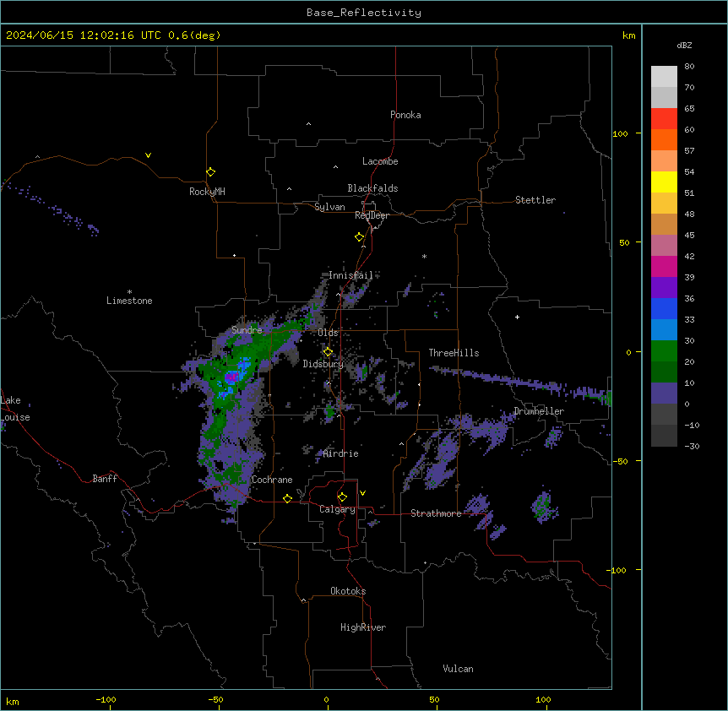Pick the bright yellow 54-51 dBZ swatch

click(x=664, y=182)
